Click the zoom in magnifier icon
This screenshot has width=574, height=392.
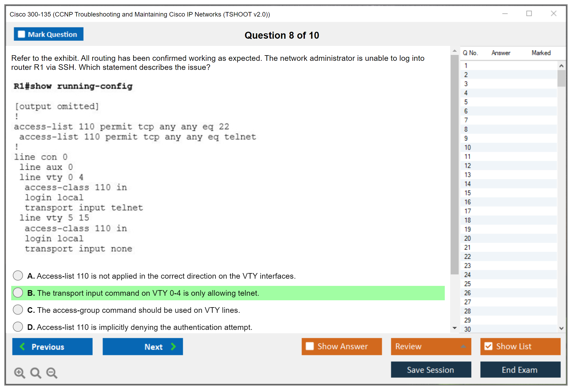19,373
